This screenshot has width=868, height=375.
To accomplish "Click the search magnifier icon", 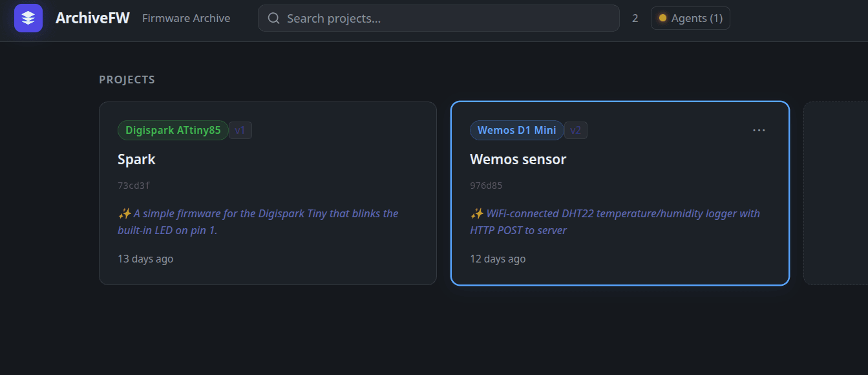I will pos(274,18).
